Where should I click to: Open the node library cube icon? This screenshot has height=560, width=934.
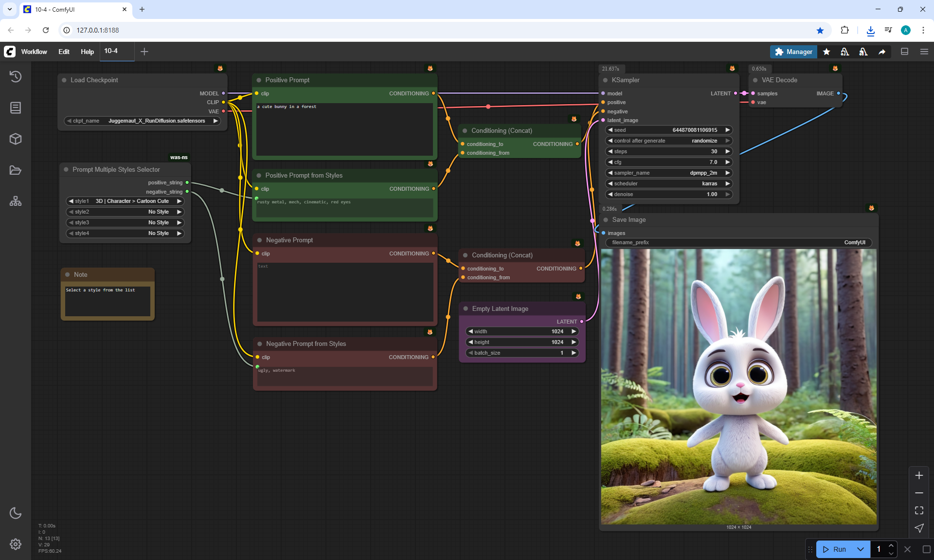point(16,139)
